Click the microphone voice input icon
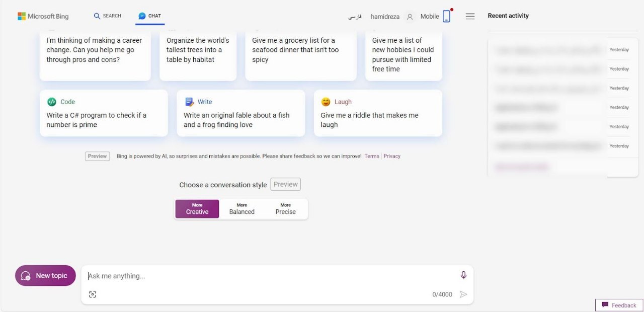 click(463, 275)
